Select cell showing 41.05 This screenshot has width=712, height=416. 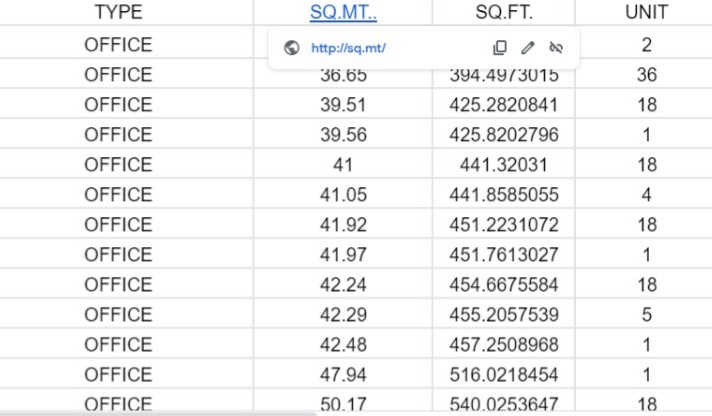(x=343, y=194)
